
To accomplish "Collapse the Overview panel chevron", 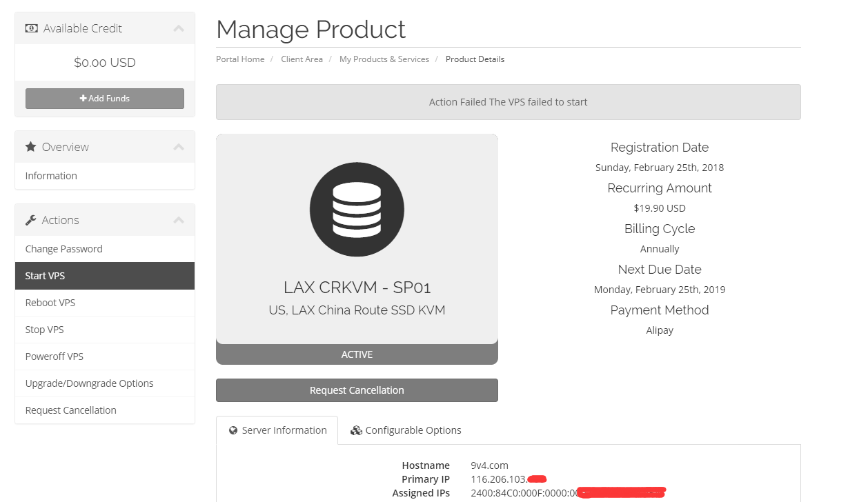I will pos(179,147).
